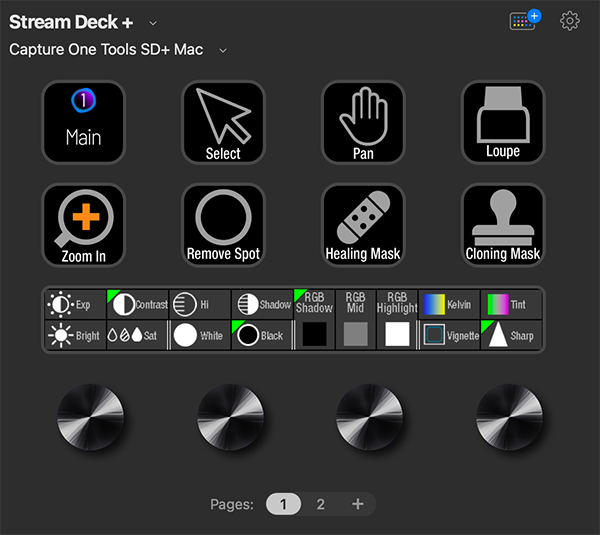Open the Main profile key

[83, 122]
